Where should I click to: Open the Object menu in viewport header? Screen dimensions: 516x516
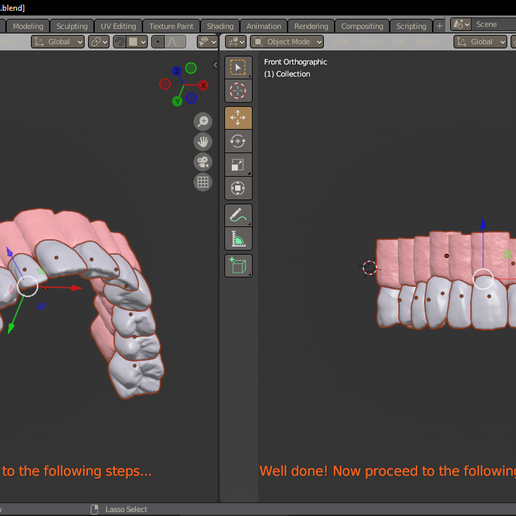click(426, 42)
